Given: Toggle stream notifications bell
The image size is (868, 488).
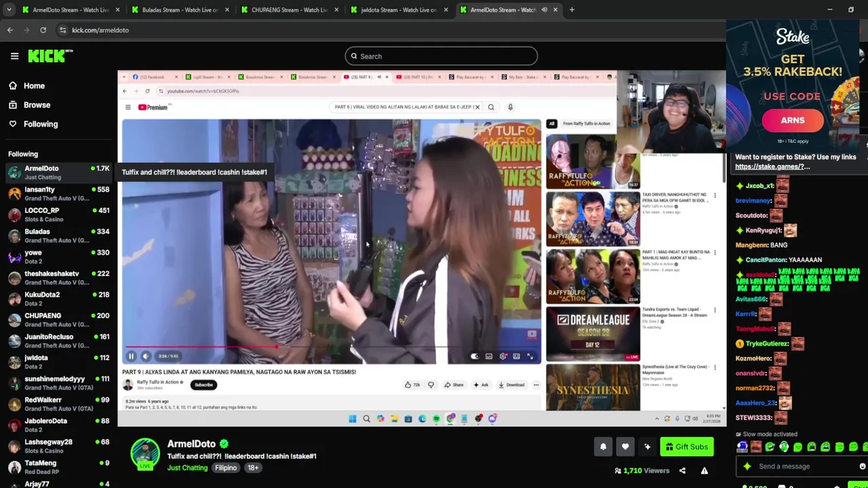Looking at the screenshot, I should [603, 447].
